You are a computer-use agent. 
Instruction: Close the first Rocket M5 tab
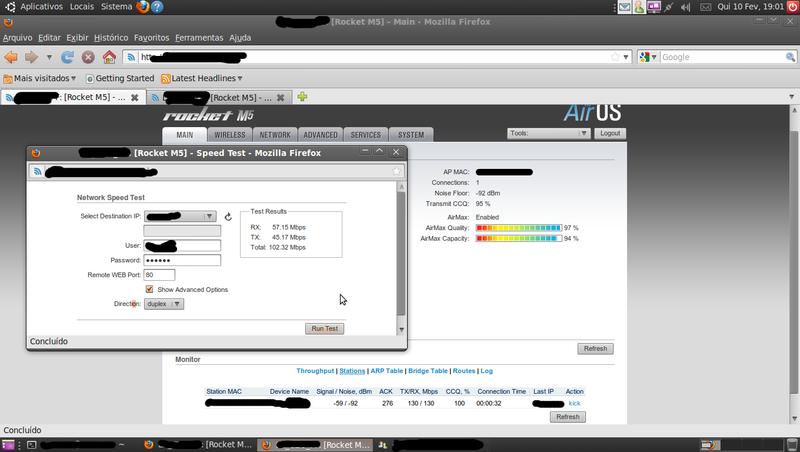(135, 97)
